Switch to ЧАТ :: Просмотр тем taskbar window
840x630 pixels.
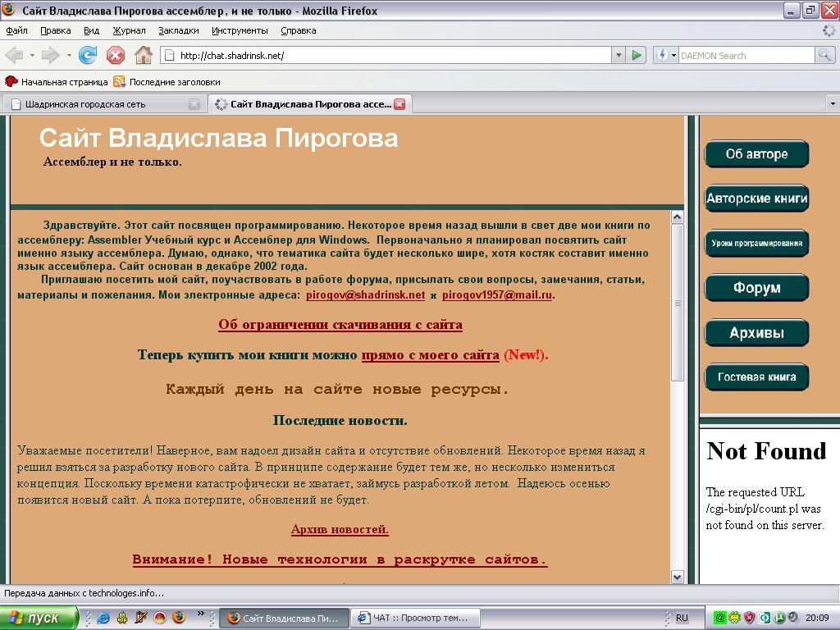[x=415, y=618]
